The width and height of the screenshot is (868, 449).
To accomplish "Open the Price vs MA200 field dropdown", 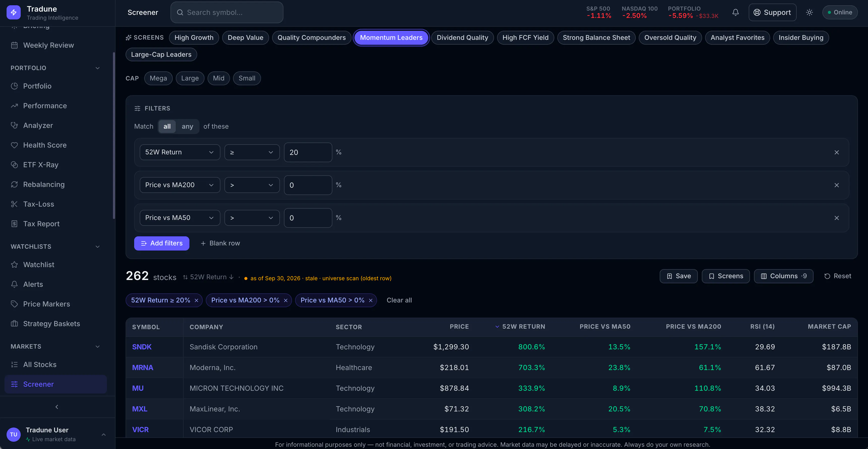I will 180,185.
